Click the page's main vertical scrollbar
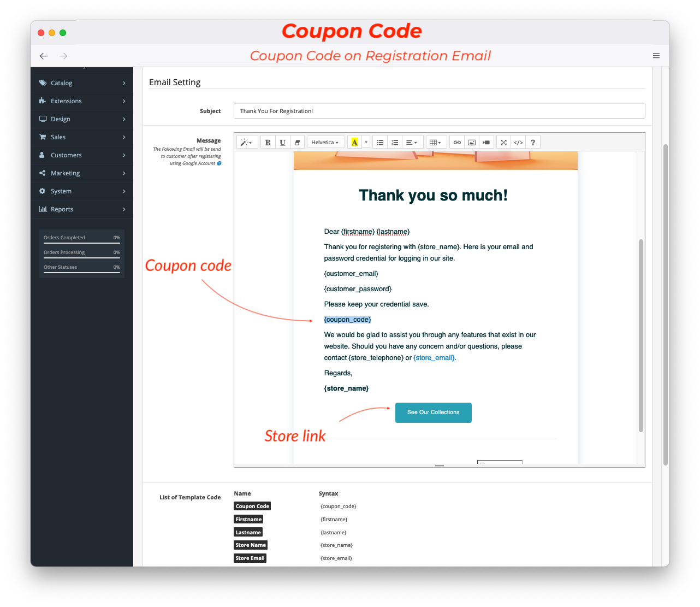700x607 pixels. [666, 305]
